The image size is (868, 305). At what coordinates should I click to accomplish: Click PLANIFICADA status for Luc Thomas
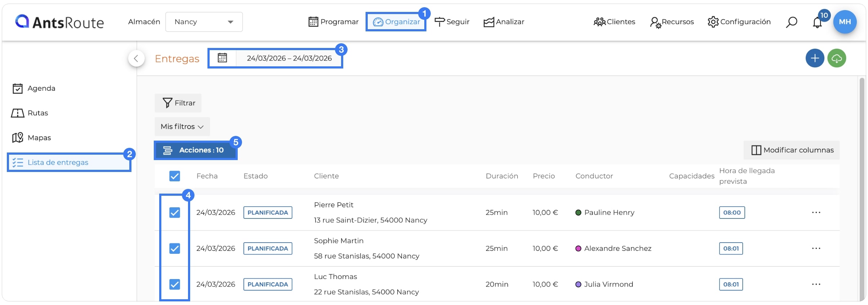pos(268,284)
